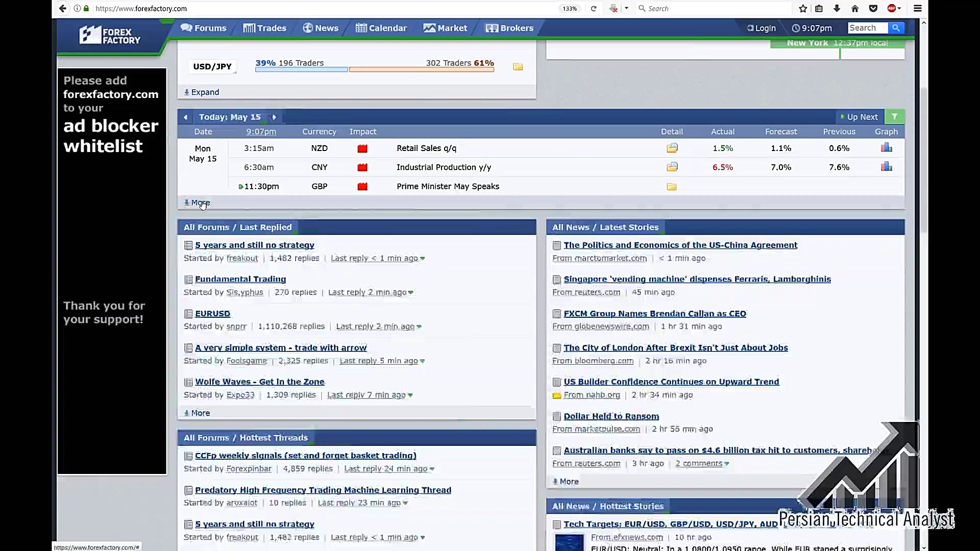980x551 pixels.
Task: Click the 9:07pm time setting
Action: coord(812,28)
